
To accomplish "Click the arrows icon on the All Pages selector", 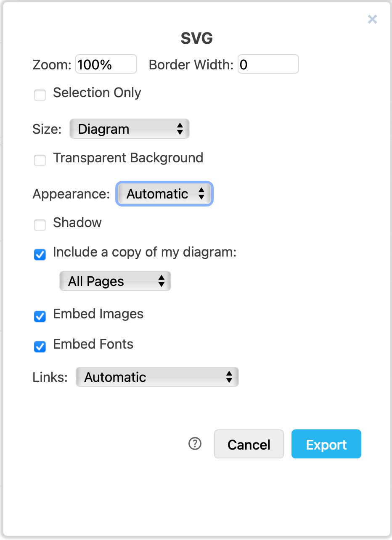I will pos(162,281).
